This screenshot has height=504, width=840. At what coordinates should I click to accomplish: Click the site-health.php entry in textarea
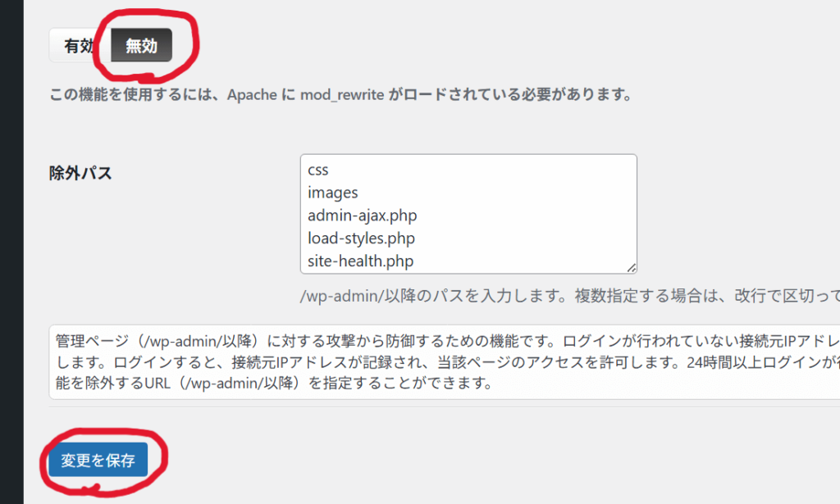click(x=360, y=261)
